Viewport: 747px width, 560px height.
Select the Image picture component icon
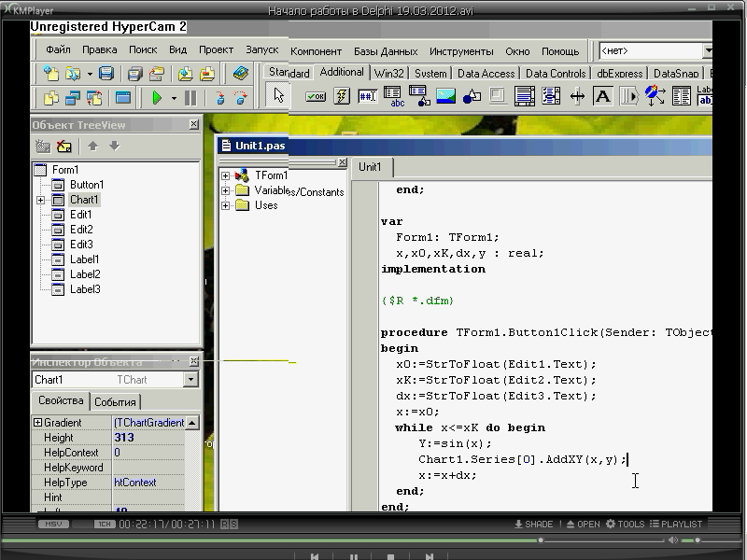[x=446, y=96]
